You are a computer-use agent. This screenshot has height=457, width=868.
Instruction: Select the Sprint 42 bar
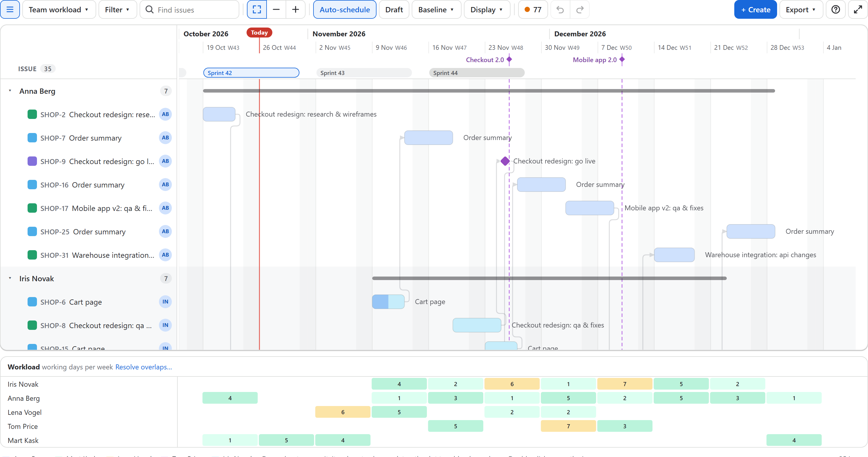(251, 73)
